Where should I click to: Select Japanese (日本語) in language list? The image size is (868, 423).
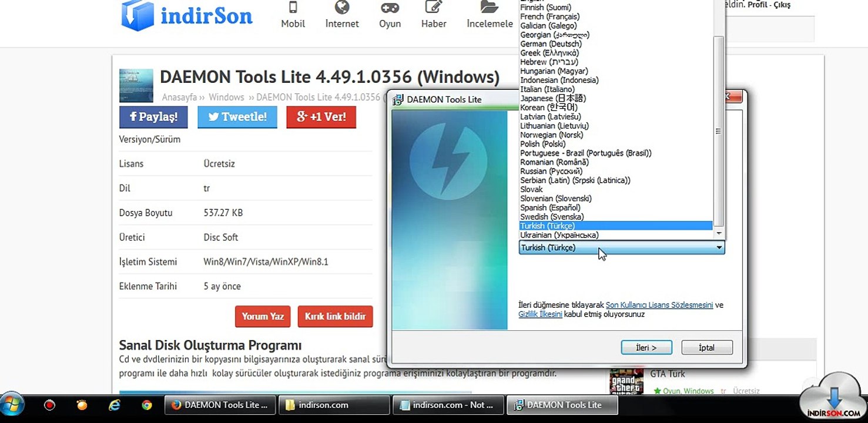pos(616,99)
